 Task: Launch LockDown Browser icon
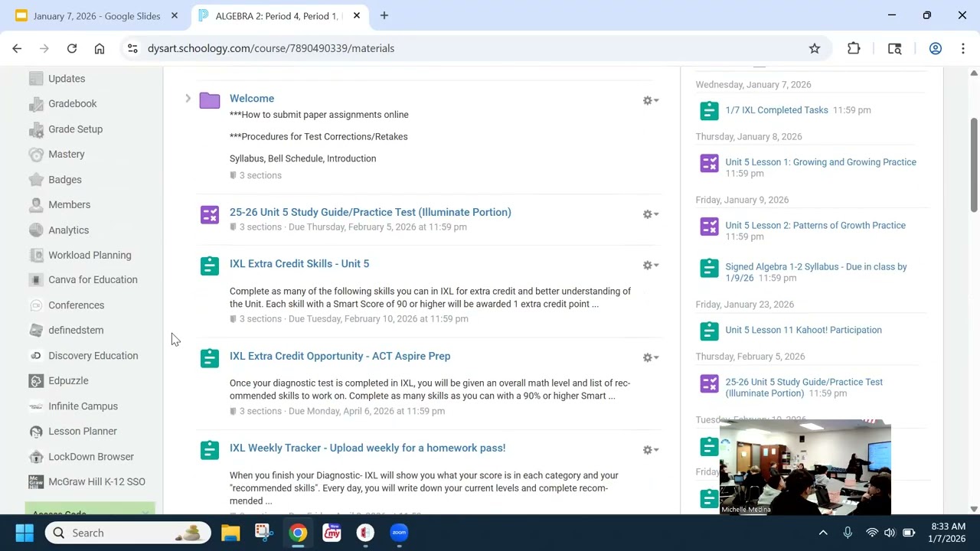[x=36, y=456]
